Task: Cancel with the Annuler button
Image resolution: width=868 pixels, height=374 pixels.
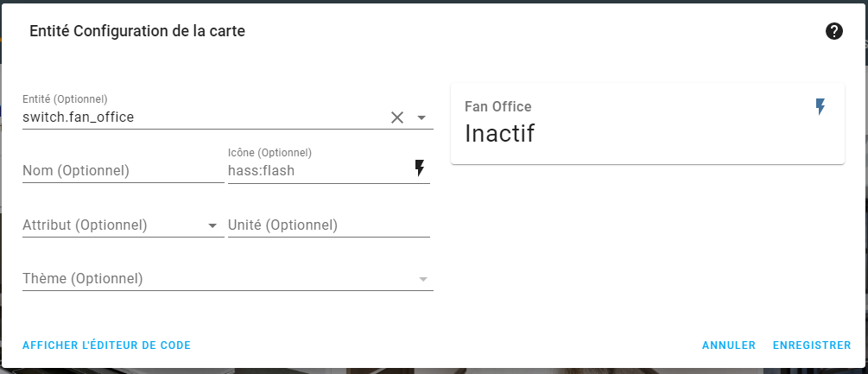Action: tap(729, 345)
